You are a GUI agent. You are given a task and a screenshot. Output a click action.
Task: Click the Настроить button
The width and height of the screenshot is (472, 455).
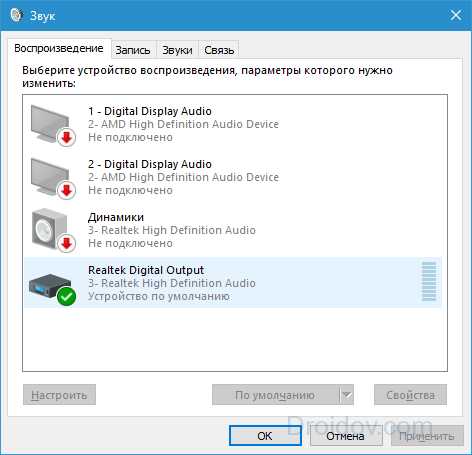pyautogui.click(x=59, y=395)
